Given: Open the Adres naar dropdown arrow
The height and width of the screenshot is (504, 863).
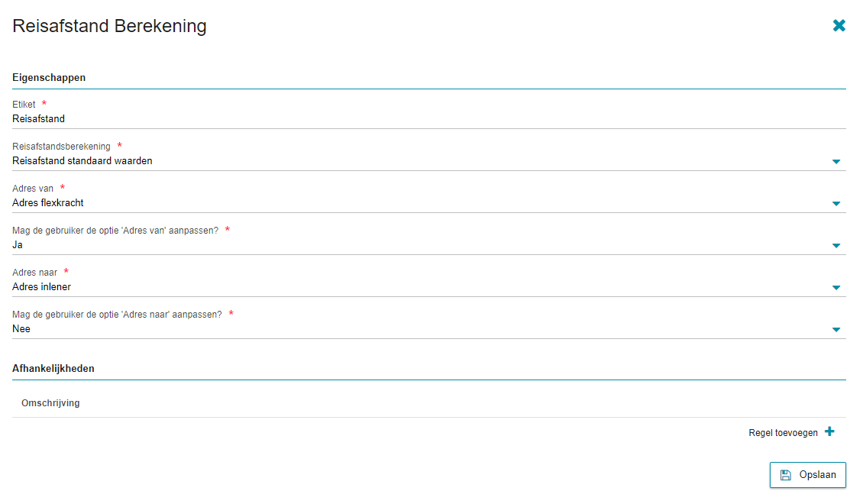Looking at the screenshot, I should pyautogui.click(x=836, y=288).
